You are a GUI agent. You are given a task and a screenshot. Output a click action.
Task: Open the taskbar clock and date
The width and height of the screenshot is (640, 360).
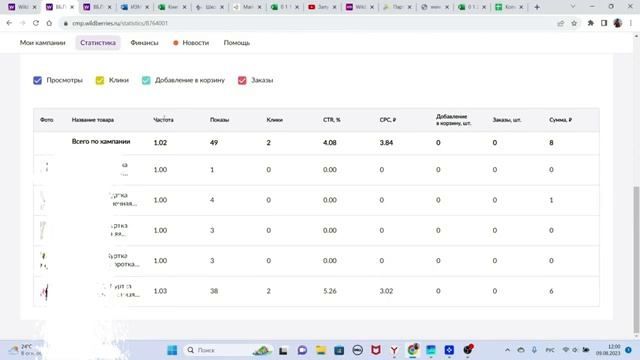coord(608,350)
